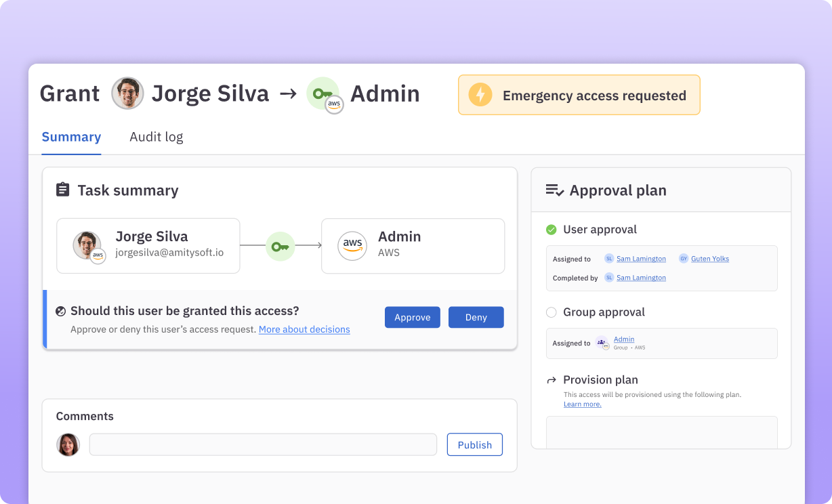Open the Sam Lamington assignee link
The height and width of the screenshot is (504, 832).
click(641, 258)
